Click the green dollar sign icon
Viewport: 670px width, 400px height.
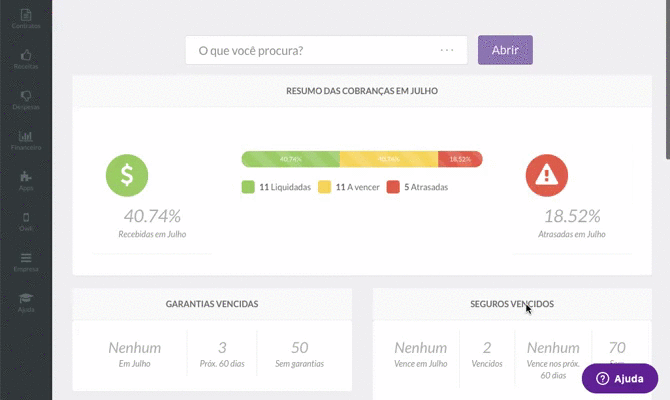point(127,176)
